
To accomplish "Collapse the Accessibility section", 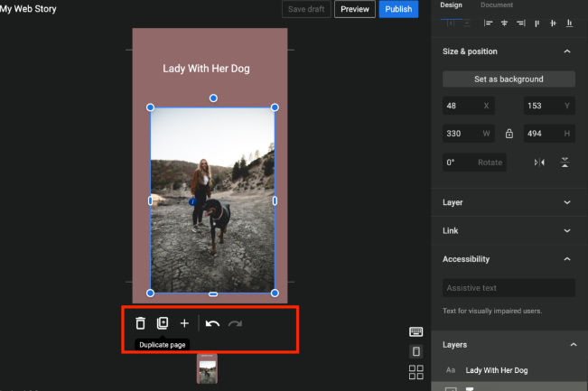I will pyautogui.click(x=566, y=259).
